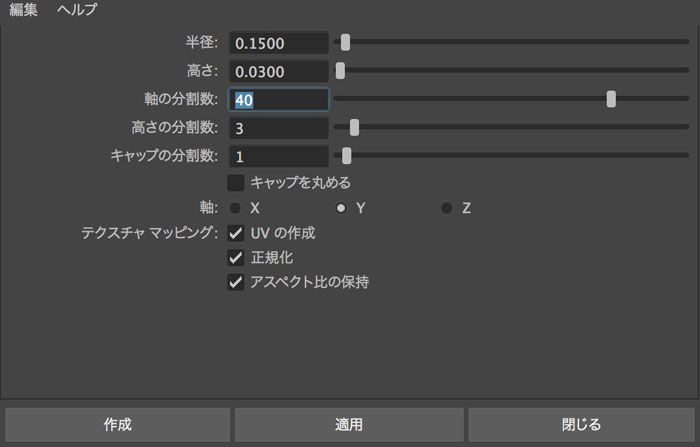Enable the キャップを丸める checkbox
The height and width of the screenshot is (447, 700).
(236, 183)
